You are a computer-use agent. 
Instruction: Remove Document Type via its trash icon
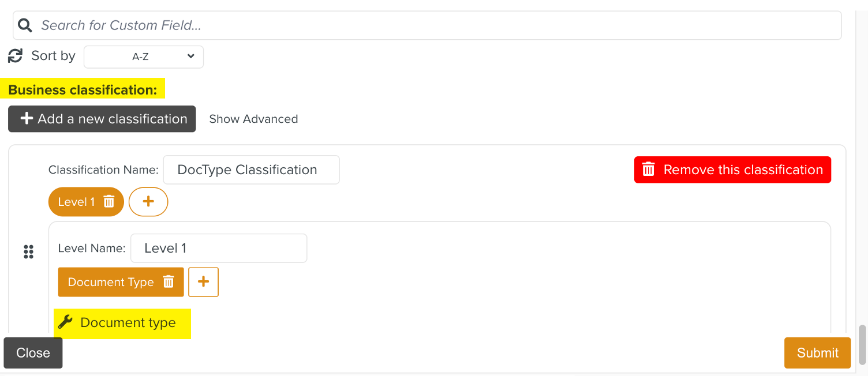tap(169, 281)
